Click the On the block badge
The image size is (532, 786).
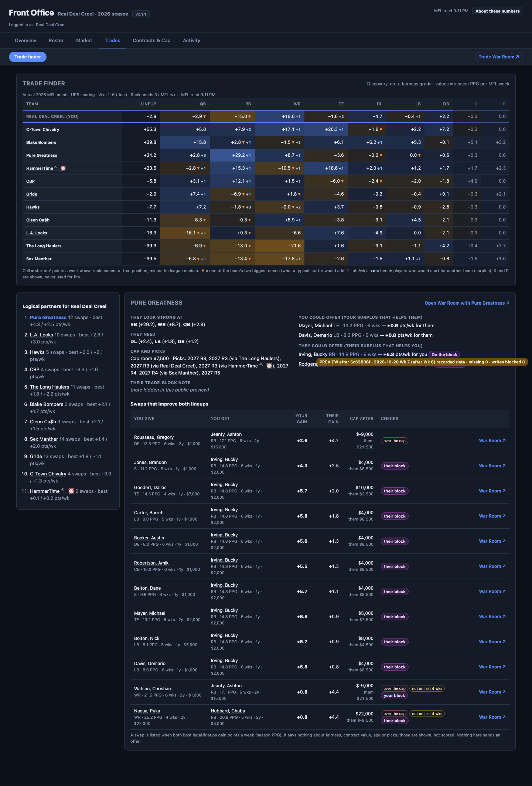(x=444, y=355)
